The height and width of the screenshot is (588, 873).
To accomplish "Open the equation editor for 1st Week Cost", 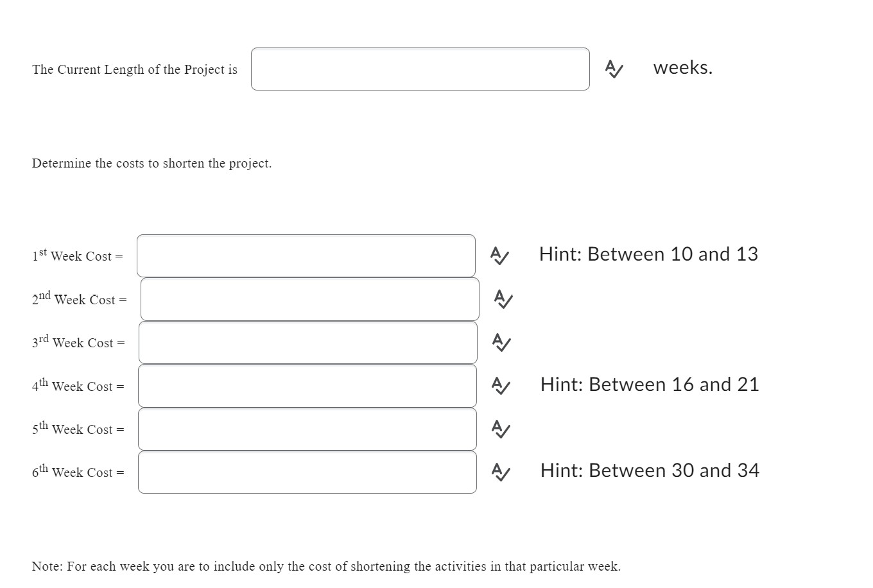I will [x=501, y=256].
